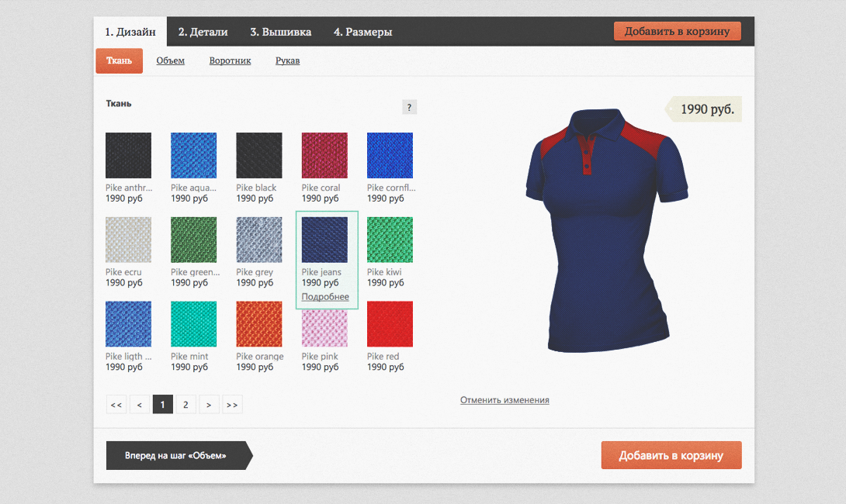Go to the 3. Вышивка tab
The height and width of the screenshot is (504, 846).
[280, 32]
